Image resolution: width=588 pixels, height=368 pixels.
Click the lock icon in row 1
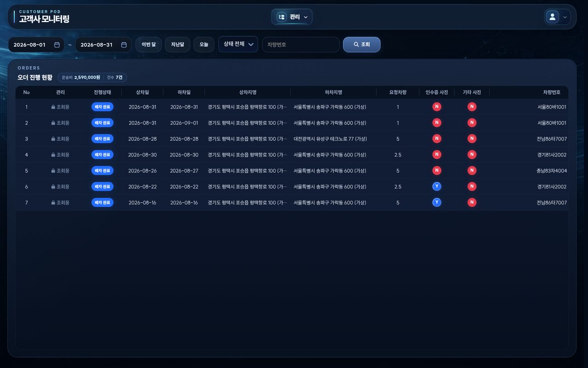[53, 107]
